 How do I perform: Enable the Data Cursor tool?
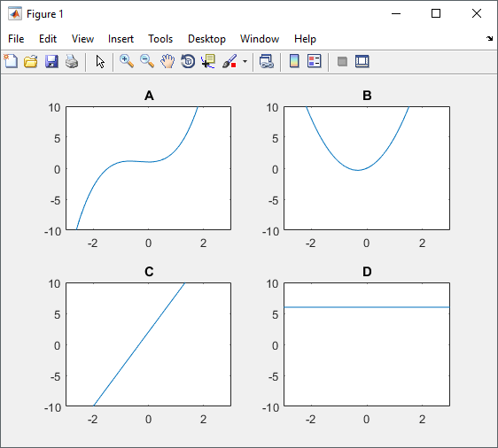click(208, 61)
